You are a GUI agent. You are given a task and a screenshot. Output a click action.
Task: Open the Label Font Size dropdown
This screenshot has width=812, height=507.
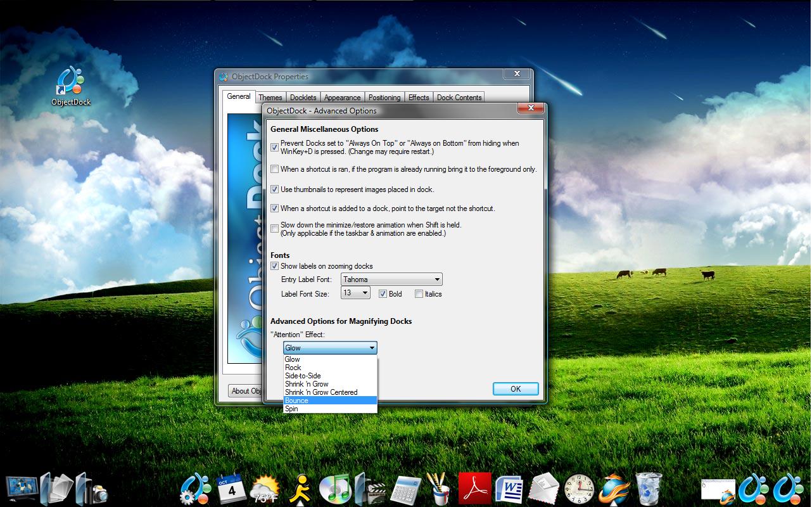click(x=355, y=293)
